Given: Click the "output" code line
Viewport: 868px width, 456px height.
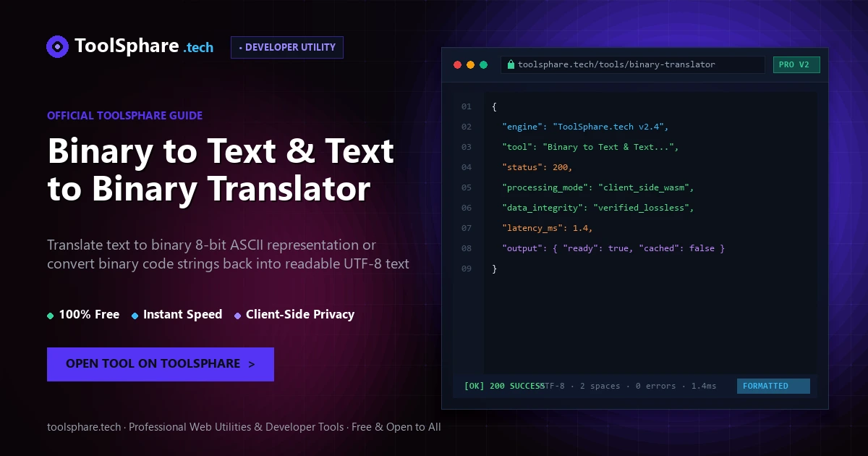Looking at the screenshot, I should point(613,248).
